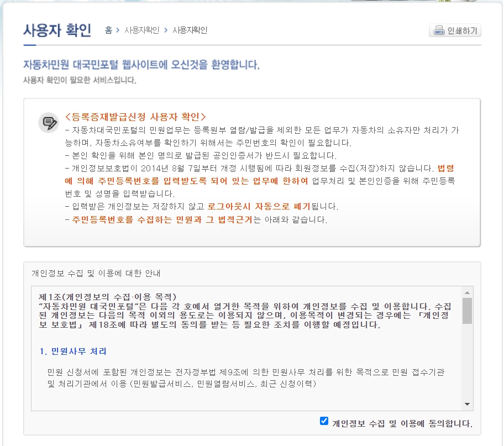Click the scrollbar up arrow in the privacy box

pos(468,292)
